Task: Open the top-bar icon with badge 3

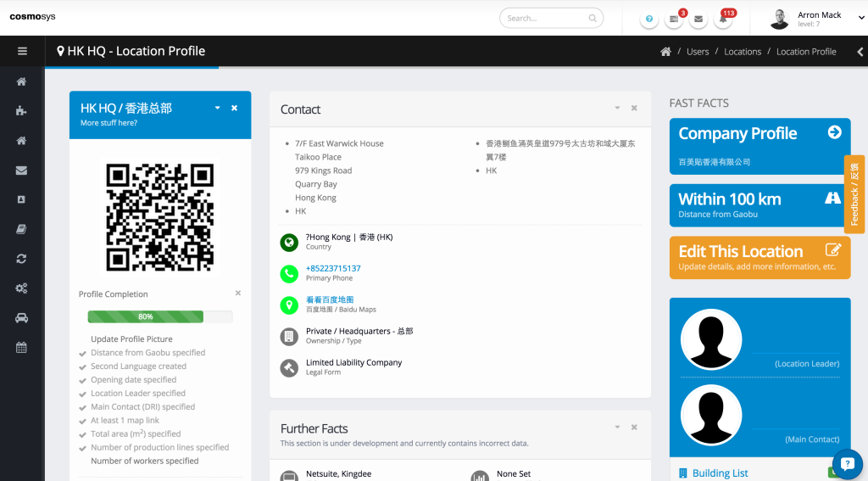Action: point(674,19)
